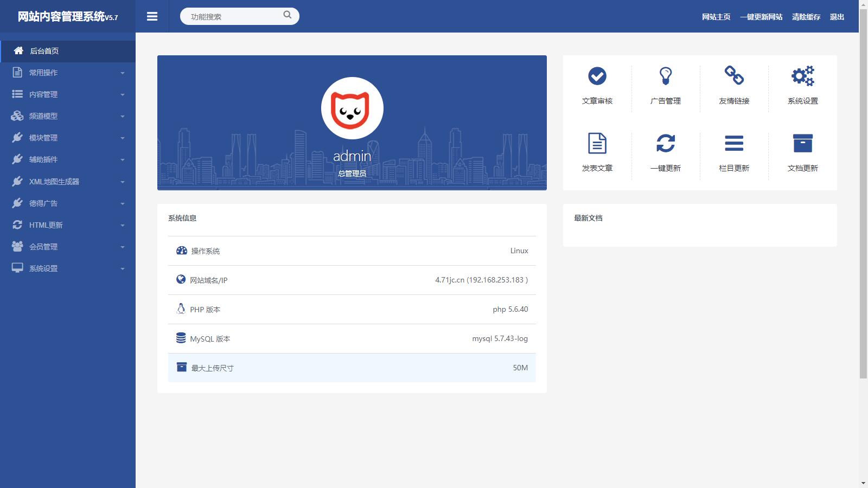Open 文档更新 document update icon
The height and width of the screenshot is (488, 868).
(x=802, y=143)
